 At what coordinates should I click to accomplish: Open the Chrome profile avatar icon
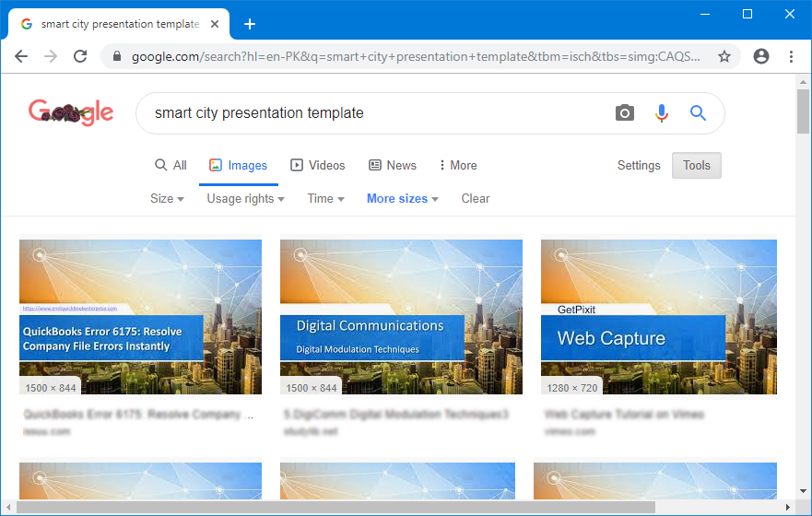click(x=761, y=56)
